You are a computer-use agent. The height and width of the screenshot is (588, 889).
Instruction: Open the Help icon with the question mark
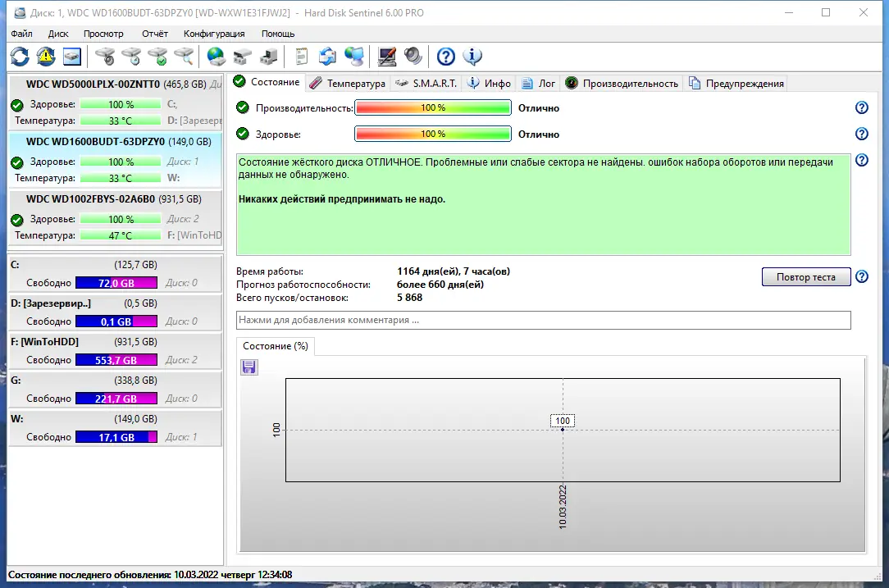point(444,56)
